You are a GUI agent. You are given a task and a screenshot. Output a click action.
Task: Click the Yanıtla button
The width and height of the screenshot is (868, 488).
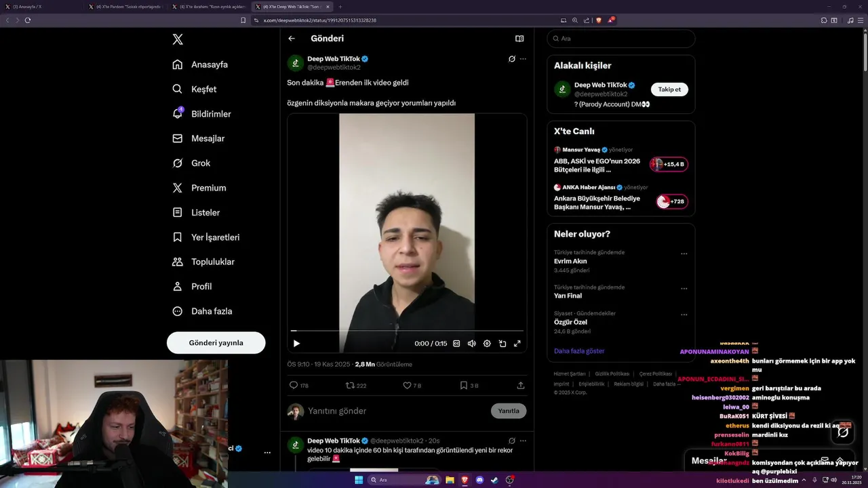509,411
